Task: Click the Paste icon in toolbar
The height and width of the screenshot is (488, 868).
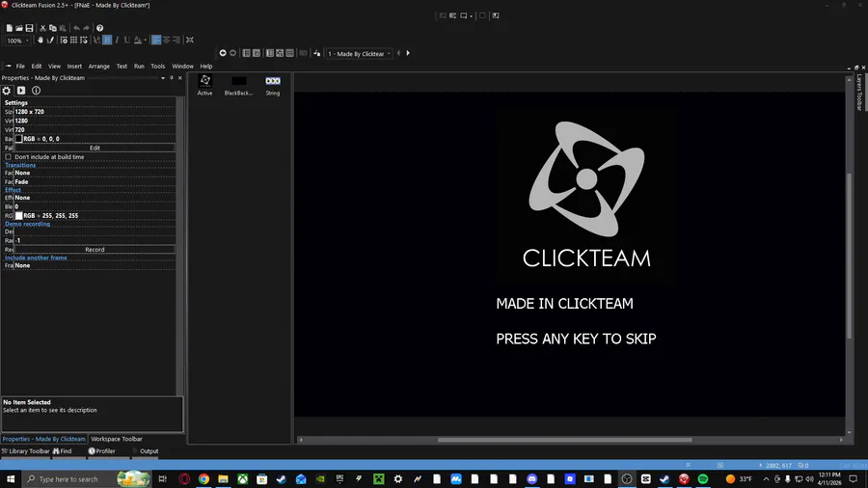Action: tap(63, 28)
